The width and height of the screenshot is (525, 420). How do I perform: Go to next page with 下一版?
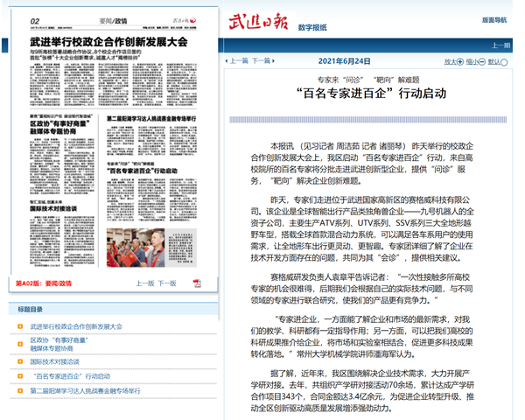coord(166,283)
